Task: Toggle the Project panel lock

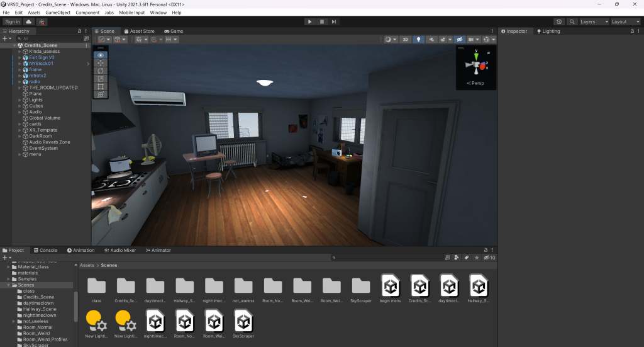Action: pos(486,250)
